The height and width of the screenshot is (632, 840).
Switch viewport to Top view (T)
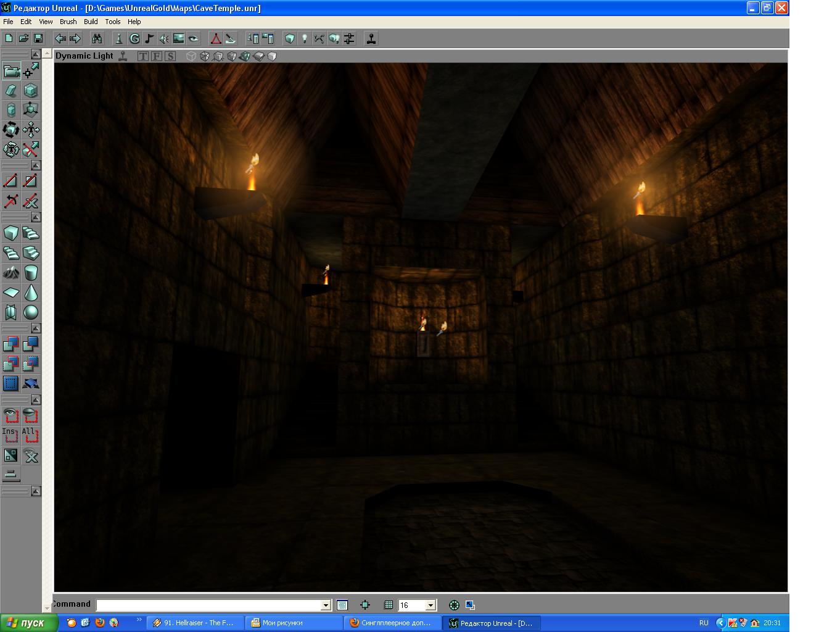click(x=143, y=56)
